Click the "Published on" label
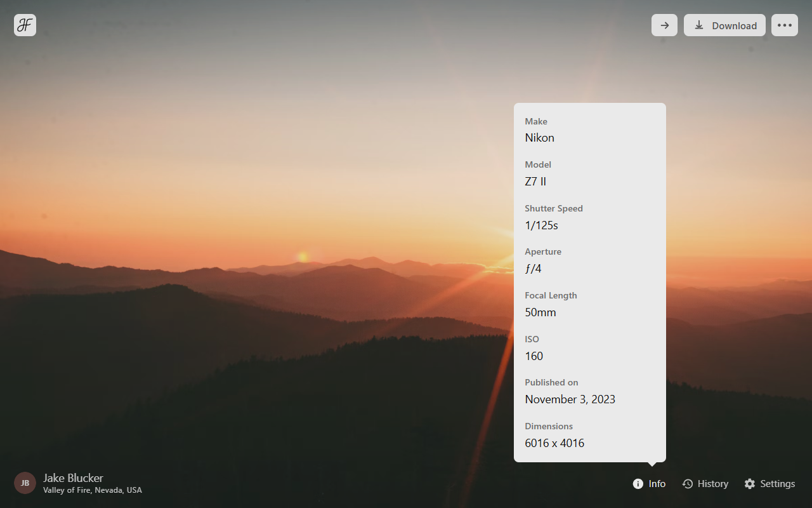The image size is (812, 508). pos(551,382)
